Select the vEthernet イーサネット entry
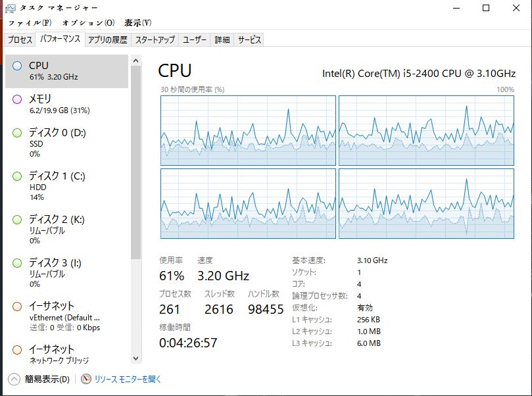This screenshot has height=396, width=532. (67, 316)
